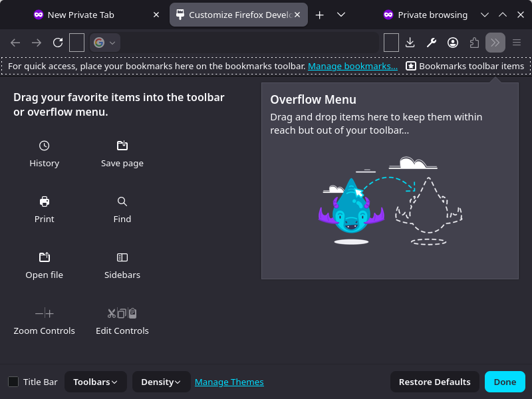532x399 pixels.
Task: Select the Open file item
Action: (44, 265)
